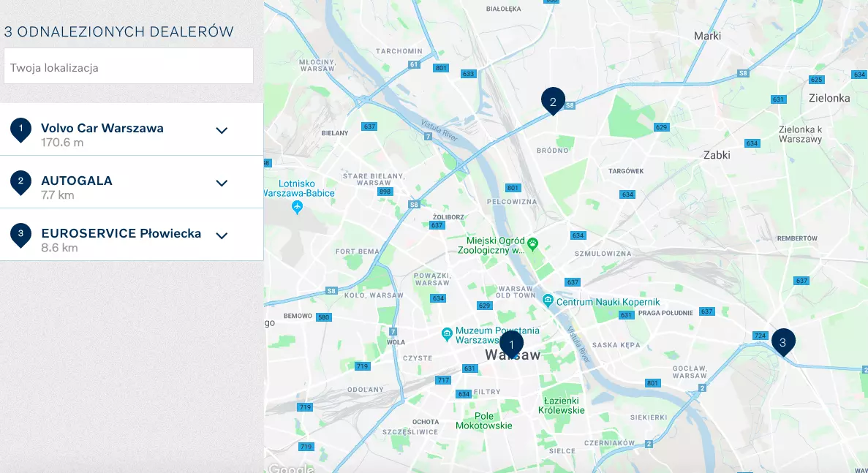Click the PRAGA POŁUDNIE district label
The width and height of the screenshot is (868, 473).
pyautogui.click(x=665, y=313)
